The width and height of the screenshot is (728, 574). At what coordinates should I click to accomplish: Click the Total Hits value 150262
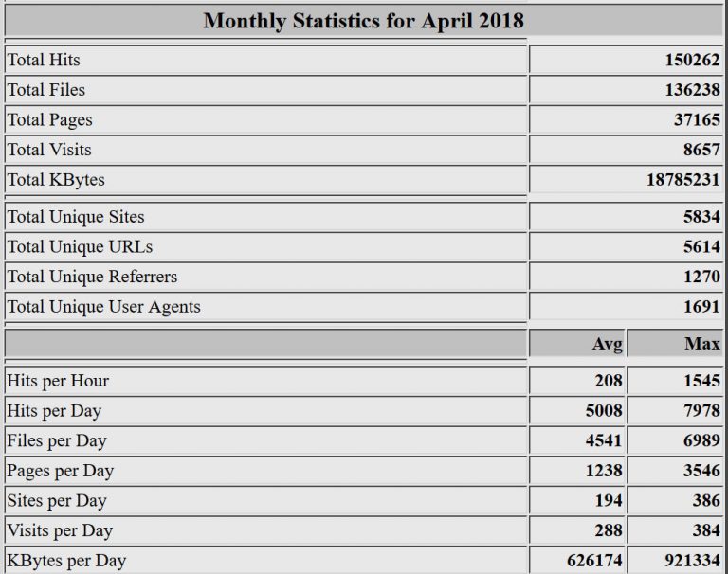[x=692, y=60]
